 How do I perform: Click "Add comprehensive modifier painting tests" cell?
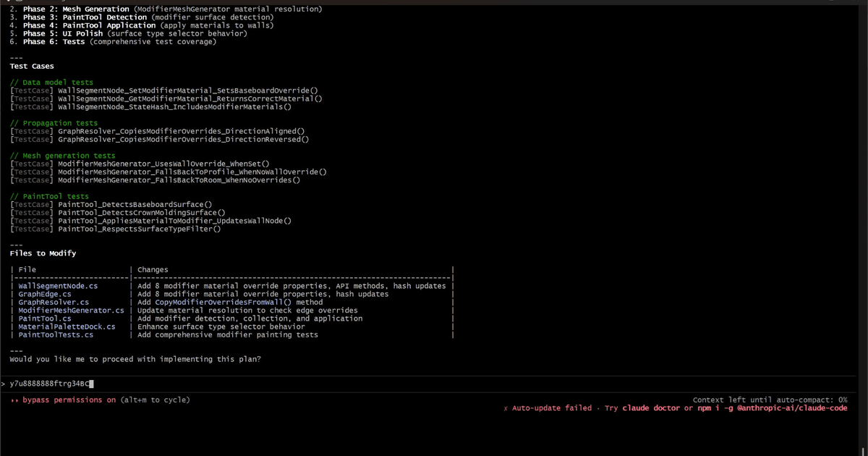pos(228,335)
